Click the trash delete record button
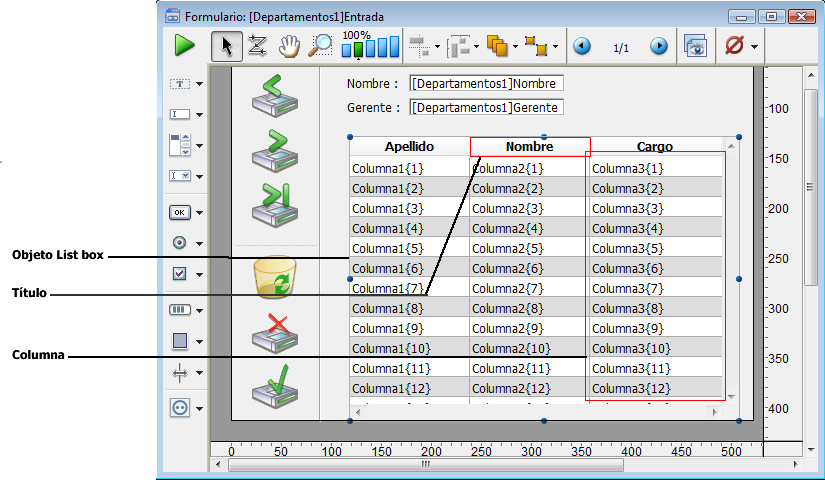This screenshot has width=825, height=480. [273, 278]
